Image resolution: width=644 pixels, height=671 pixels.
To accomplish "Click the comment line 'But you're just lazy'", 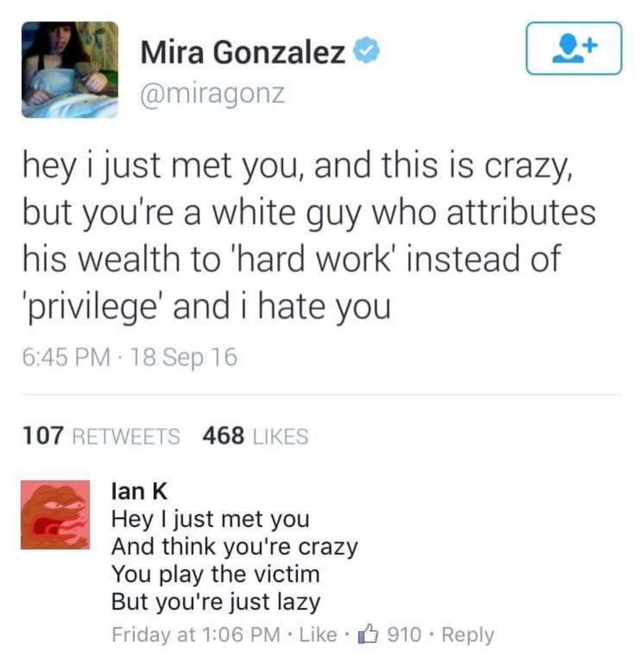I will (215, 601).
